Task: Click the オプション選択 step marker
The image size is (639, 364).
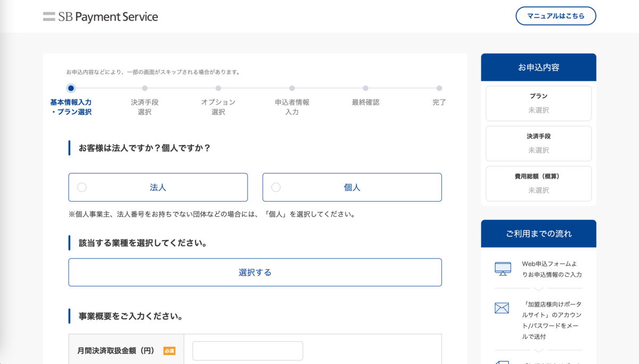Action: 218,88
